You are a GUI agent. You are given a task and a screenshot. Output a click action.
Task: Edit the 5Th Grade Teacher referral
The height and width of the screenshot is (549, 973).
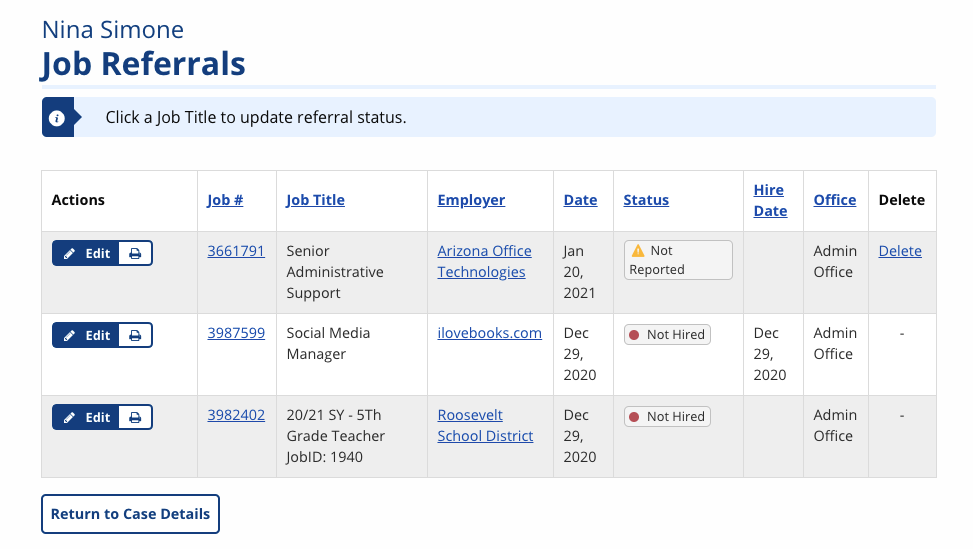(x=86, y=417)
